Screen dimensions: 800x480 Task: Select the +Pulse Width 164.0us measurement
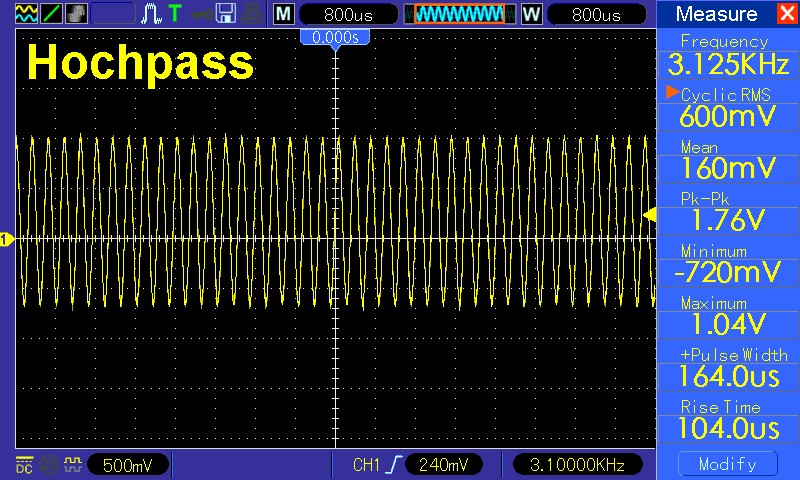pos(728,368)
